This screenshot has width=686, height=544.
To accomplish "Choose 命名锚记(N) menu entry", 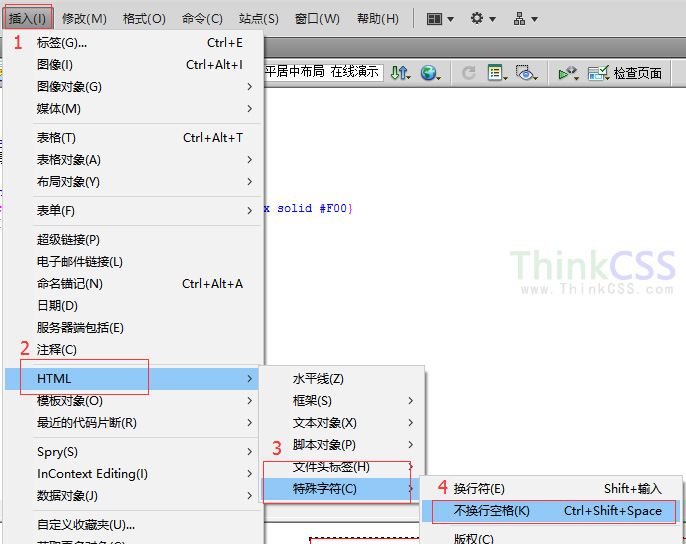I will click(x=133, y=284).
